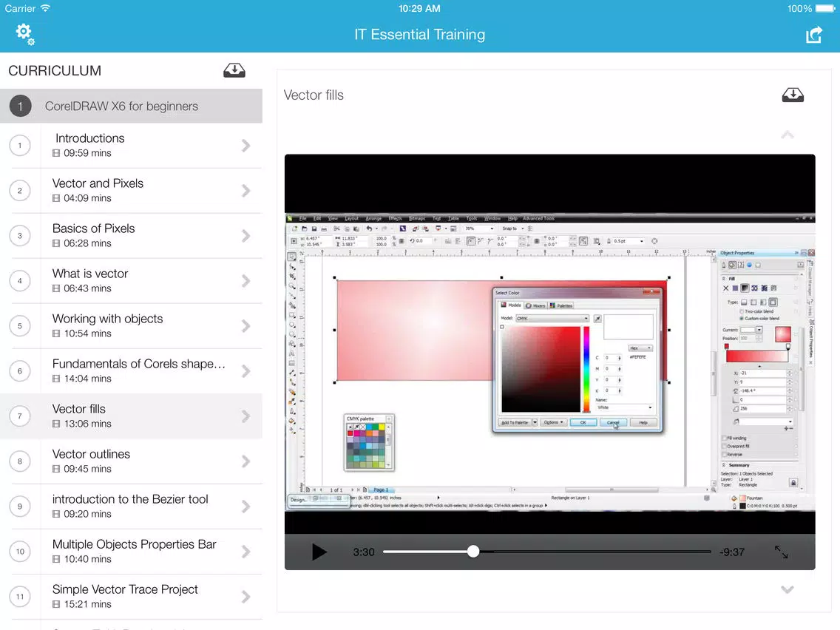The height and width of the screenshot is (630, 840).
Task: Open Fundamentals of Corels shape lesson
Action: pyautogui.click(x=132, y=370)
